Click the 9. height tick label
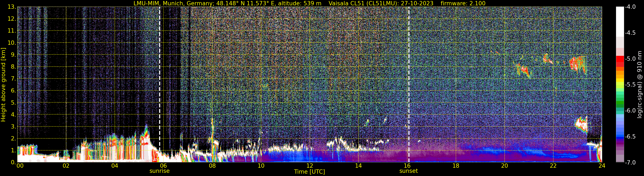The image size is (644, 176). pos(13,55)
